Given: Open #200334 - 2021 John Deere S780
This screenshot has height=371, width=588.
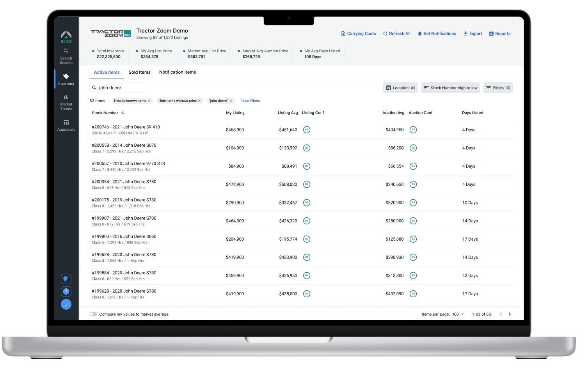Looking at the screenshot, I should pyautogui.click(x=124, y=182).
